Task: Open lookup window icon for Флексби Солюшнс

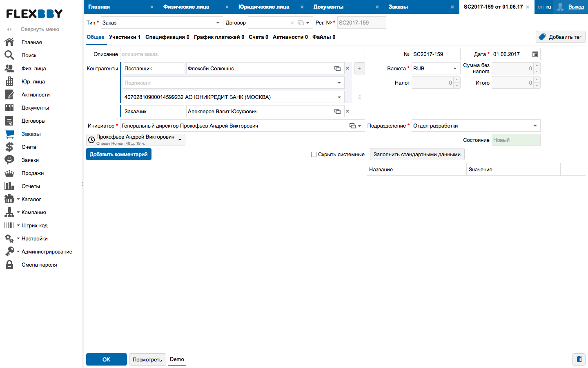Action: tap(337, 69)
